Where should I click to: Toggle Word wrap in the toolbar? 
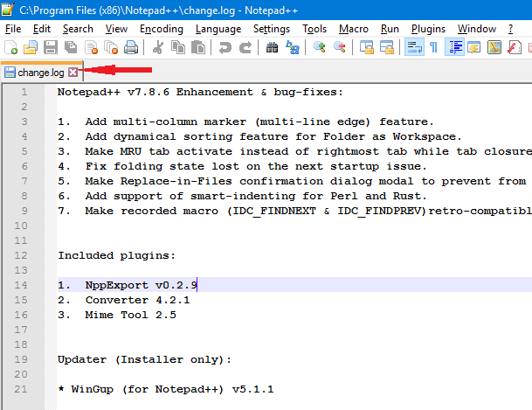(x=414, y=47)
